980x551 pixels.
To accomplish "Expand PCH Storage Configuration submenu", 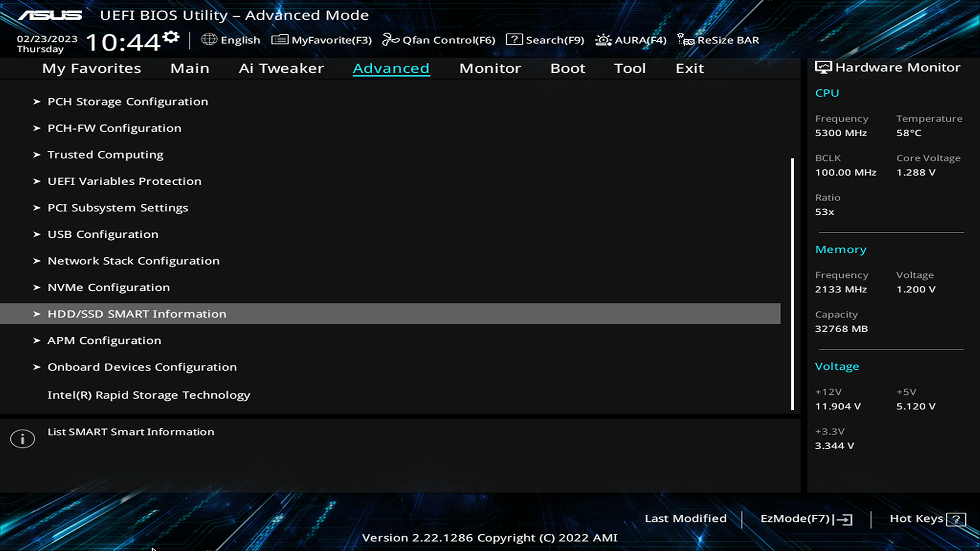I will click(128, 102).
